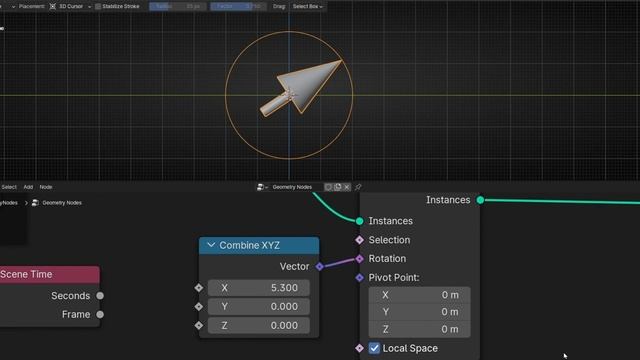The width and height of the screenshot is (640, 360).
Task: Open the Add menu in the node editor
Action: click(x=28, y=187)
